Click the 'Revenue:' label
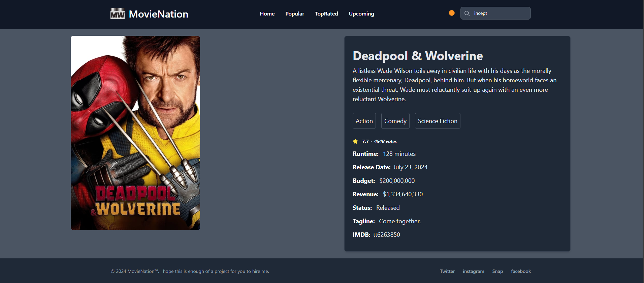The height and width of the screenshot is (283, 644). click(x=365, y=194)
